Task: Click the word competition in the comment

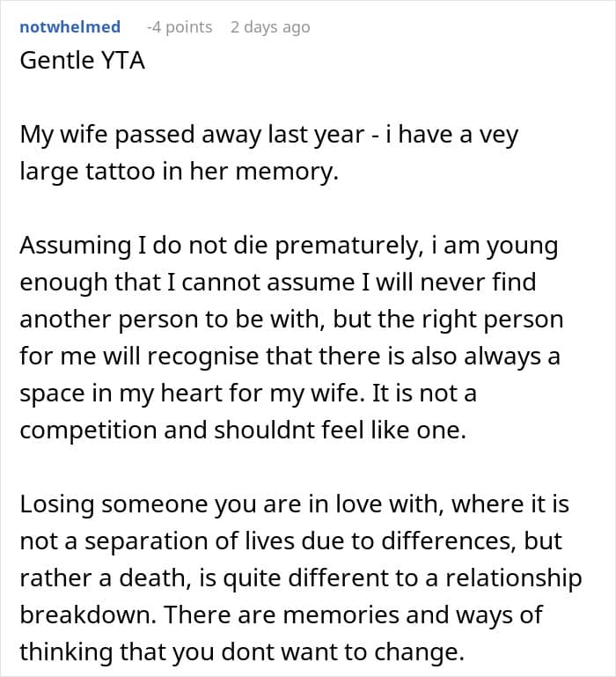Action: click(89, 430)
